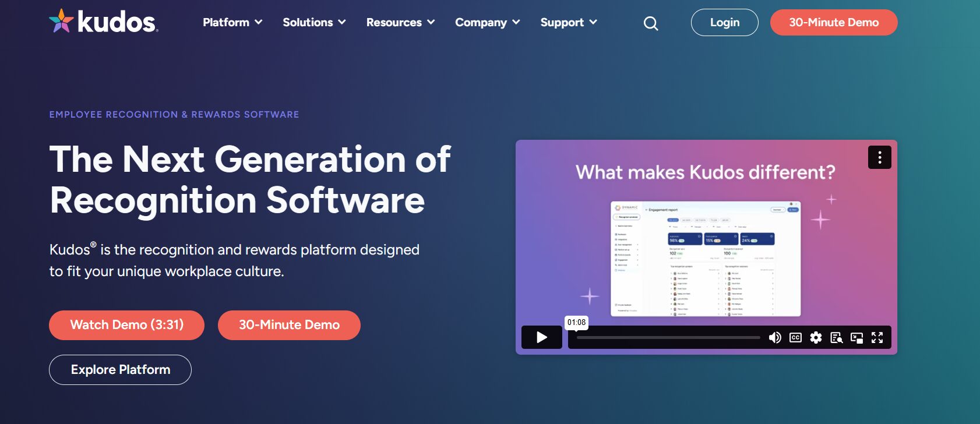Image resolution: width=980 pixels, height=424 pixels.
Task: Toggle closed captions on the video
Action: point(795,338)
